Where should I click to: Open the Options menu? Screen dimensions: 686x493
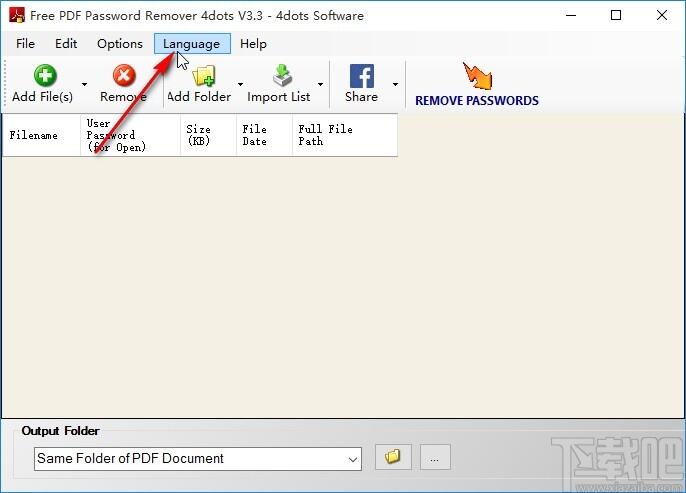click(x=120, y=44)
